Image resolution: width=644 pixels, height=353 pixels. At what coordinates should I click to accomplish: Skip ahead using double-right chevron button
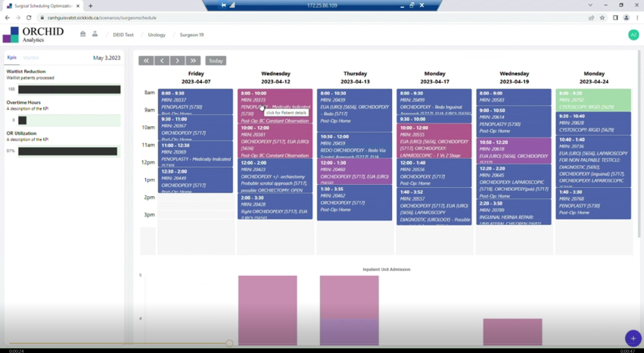tap(193, 60)
